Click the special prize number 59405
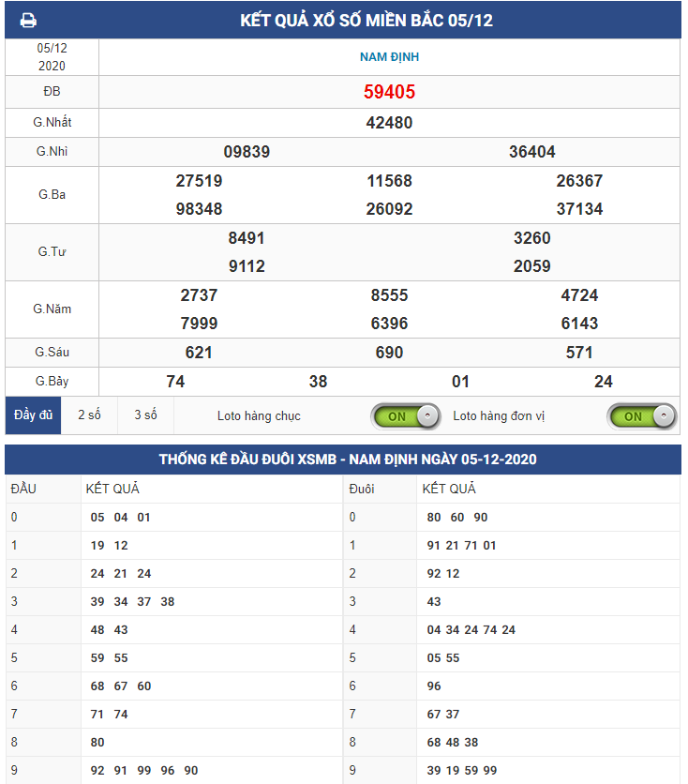The width and height of the screenshot is (688, 784). (389, 92)
